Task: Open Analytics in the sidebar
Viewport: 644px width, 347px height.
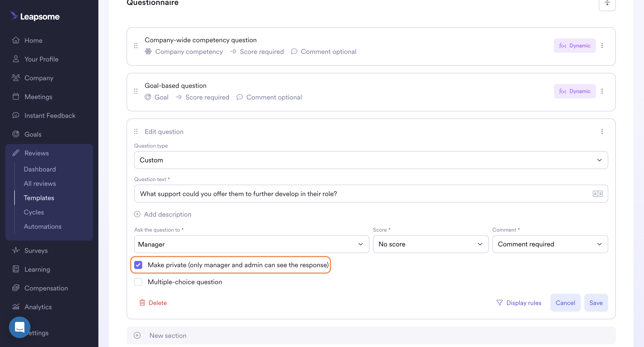Action: (x=38, y=307)
